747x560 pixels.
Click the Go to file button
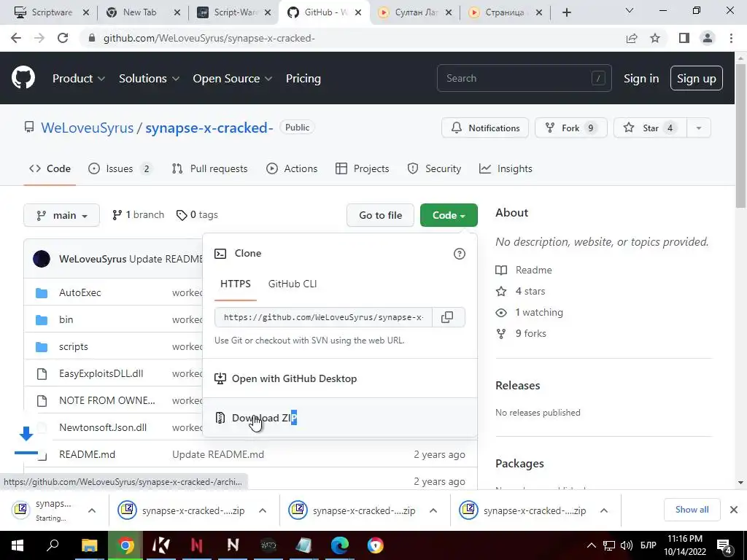[x=380, y=215]
